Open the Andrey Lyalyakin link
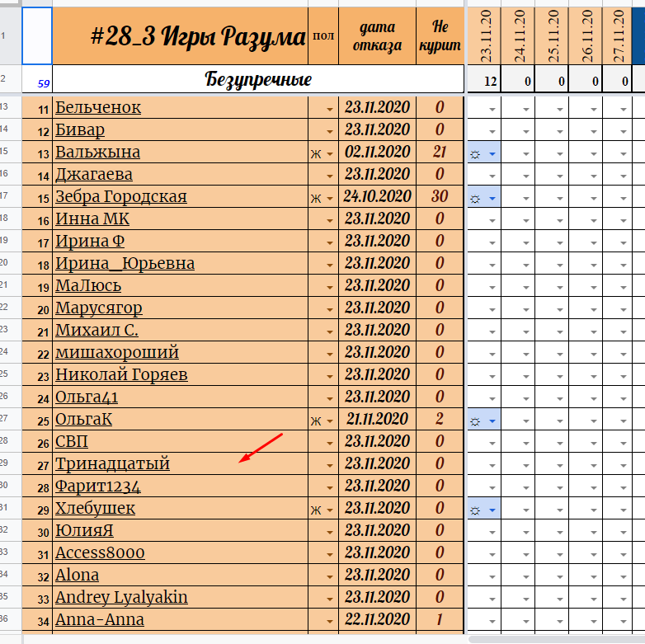This screenshot has height=644, width=645. [x=121, y=598]
